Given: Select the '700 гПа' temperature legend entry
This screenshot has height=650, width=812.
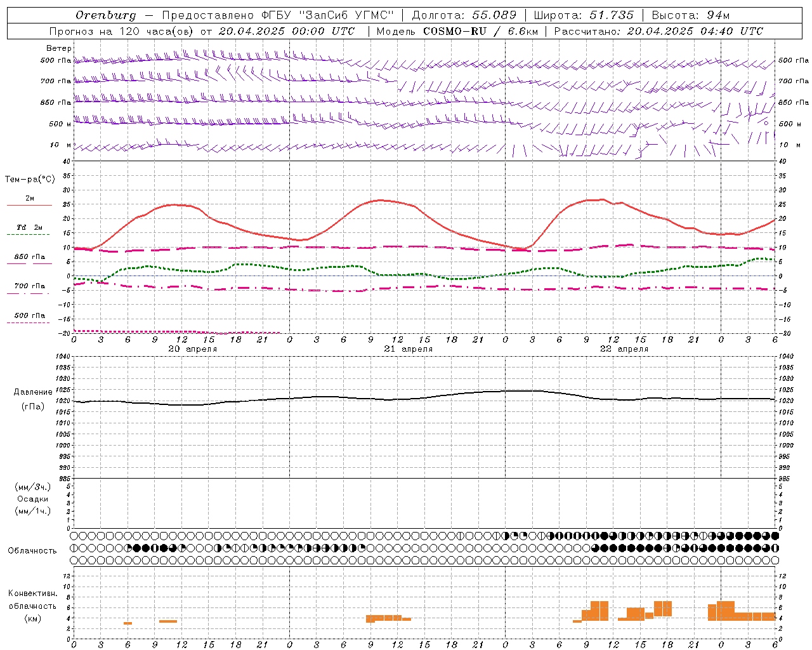Looking at the screenshot, I should click(30, 286).
